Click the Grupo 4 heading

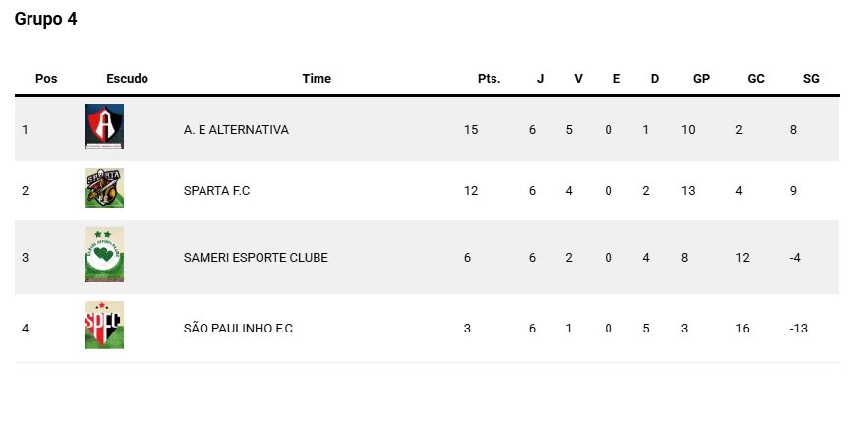coord(45,19)
